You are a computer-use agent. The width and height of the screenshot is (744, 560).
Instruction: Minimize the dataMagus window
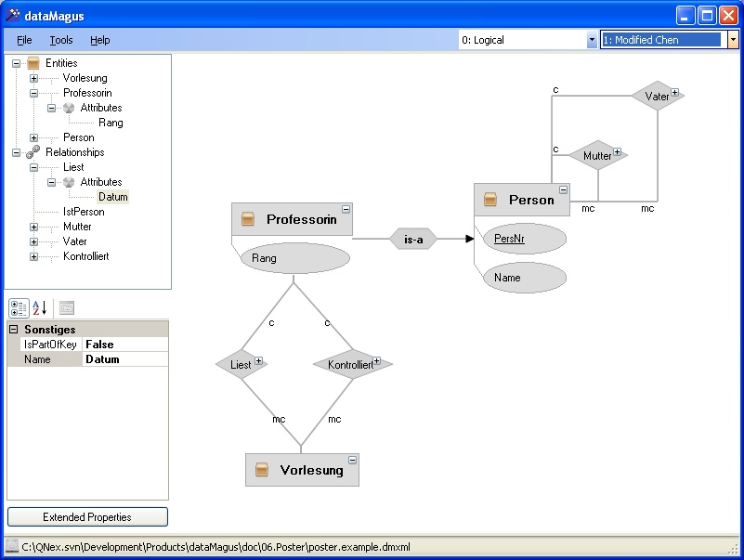(x=685, y=16)
